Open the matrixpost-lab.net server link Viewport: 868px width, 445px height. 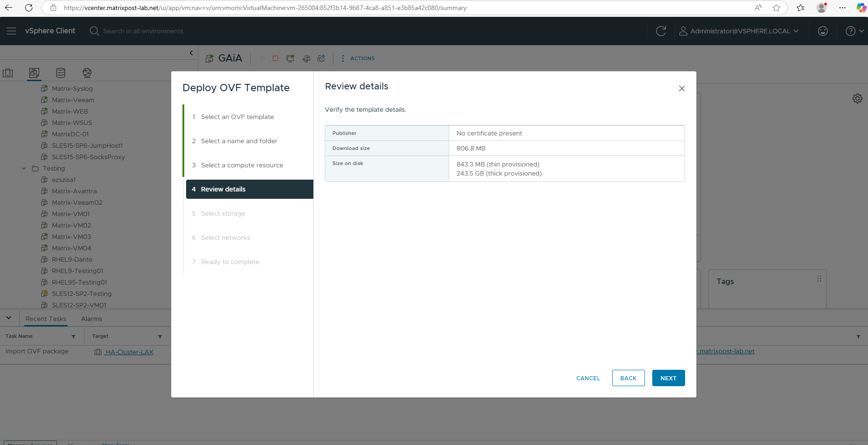tap(726, 351)
